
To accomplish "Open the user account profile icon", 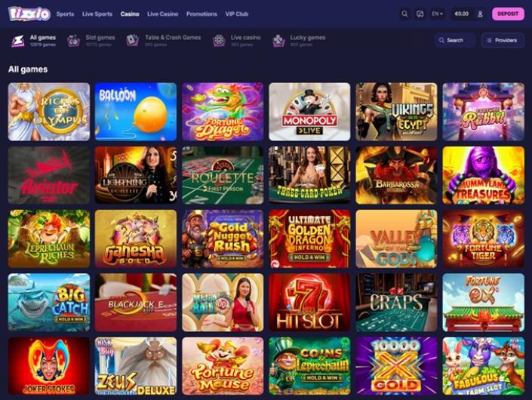I will click(x=480, y=14).
